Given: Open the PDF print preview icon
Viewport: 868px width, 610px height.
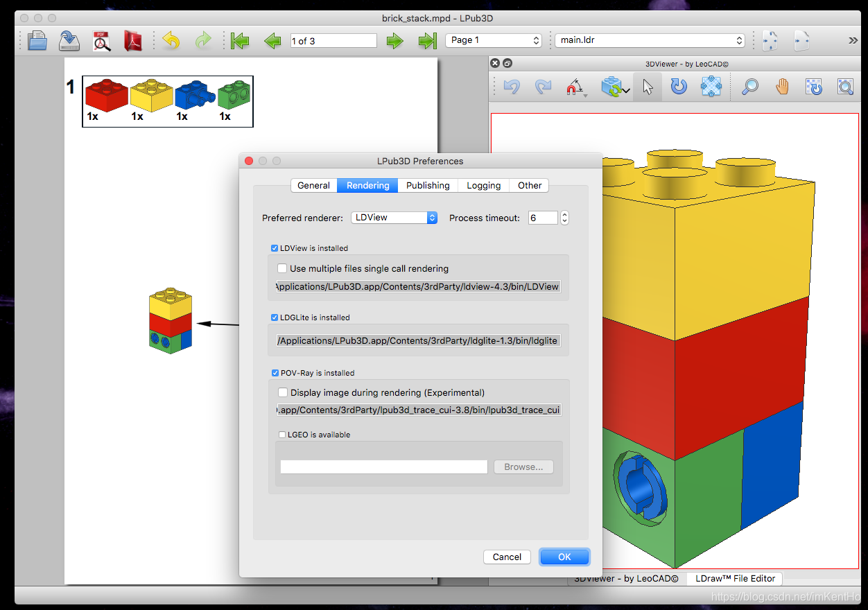Looking at the screenshot, I should coord(102,41).
